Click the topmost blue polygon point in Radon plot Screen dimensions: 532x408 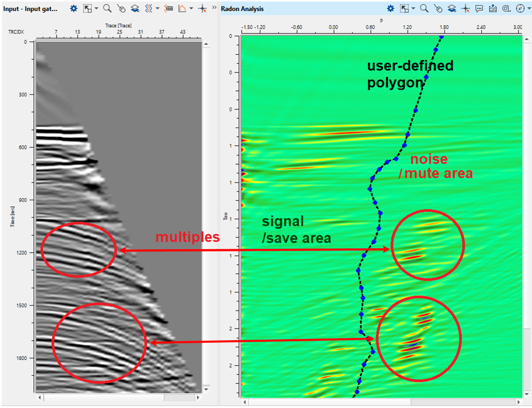point(442,37)
